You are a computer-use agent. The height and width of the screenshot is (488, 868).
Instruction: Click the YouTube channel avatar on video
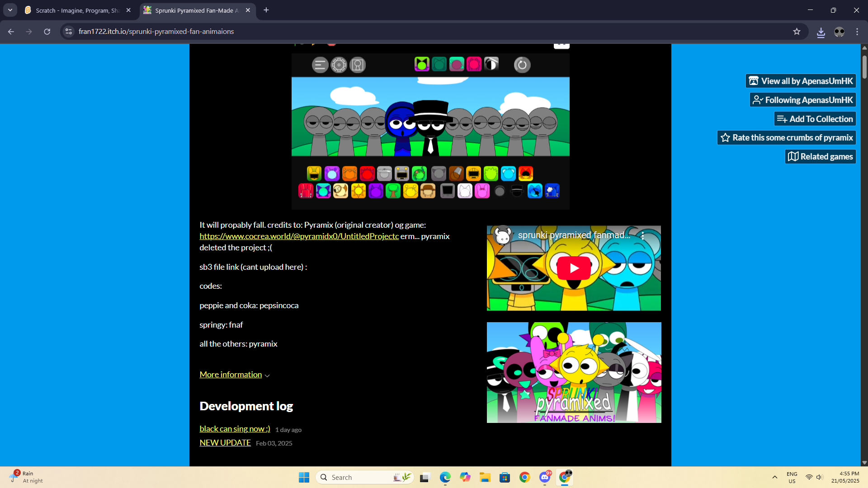[503, 235]
